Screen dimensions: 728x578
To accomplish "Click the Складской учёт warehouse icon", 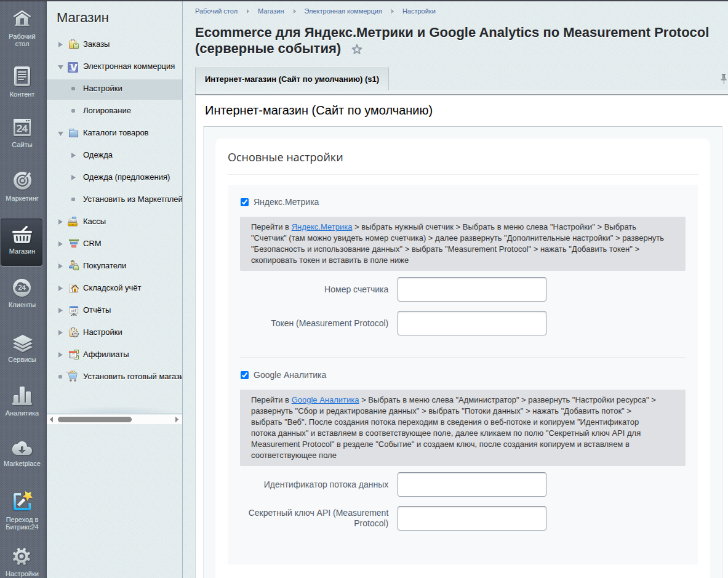I will pos(73,288).
